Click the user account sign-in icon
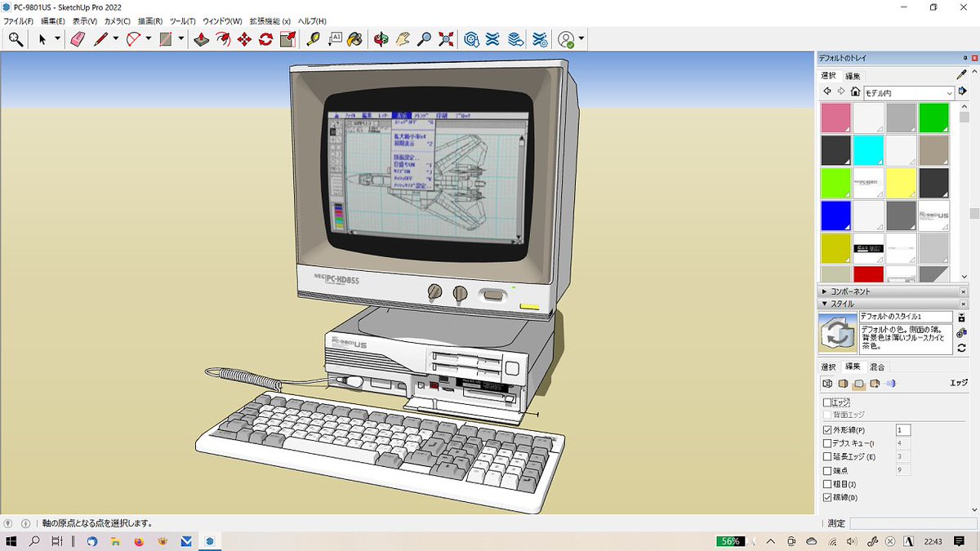 [x=566, y=38]
